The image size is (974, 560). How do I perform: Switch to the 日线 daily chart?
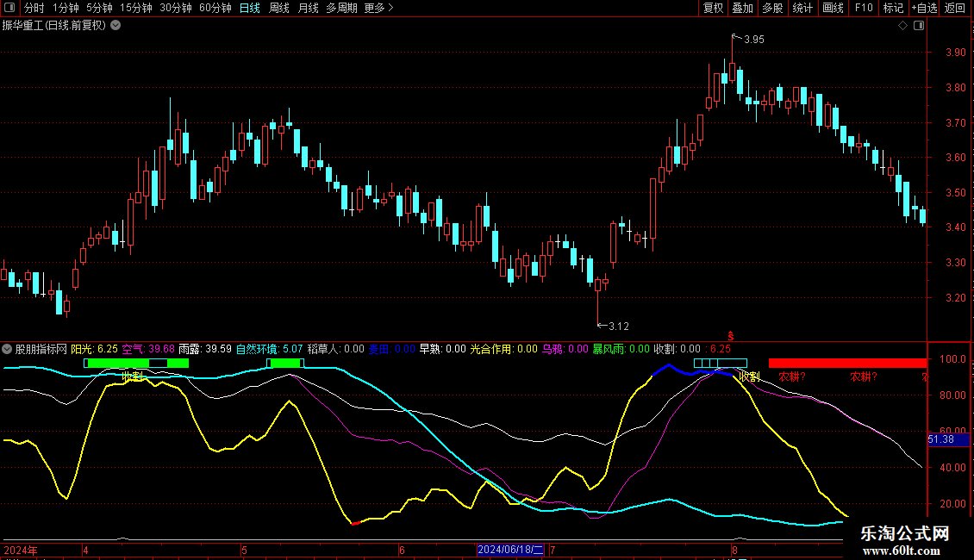(249, 9)
